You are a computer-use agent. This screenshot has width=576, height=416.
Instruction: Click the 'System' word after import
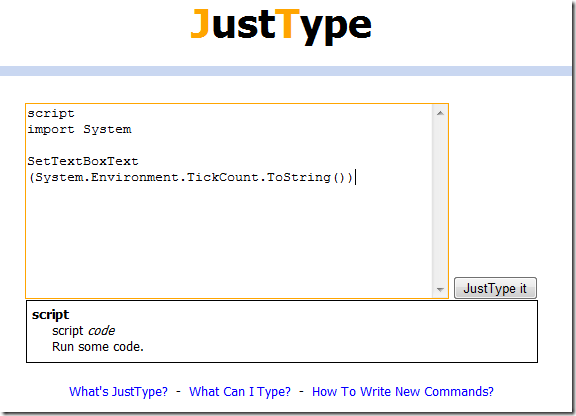[107, 129]
